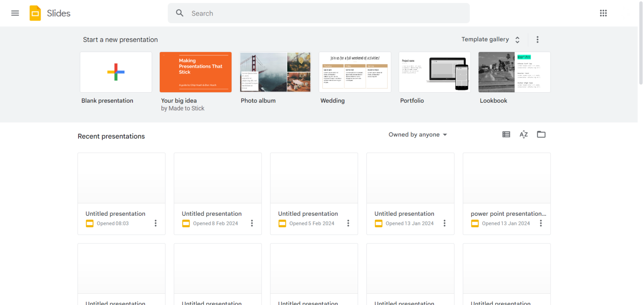Click the Recent presentations heading
This screenshot has height=305, width=644.
click(111, 136)
